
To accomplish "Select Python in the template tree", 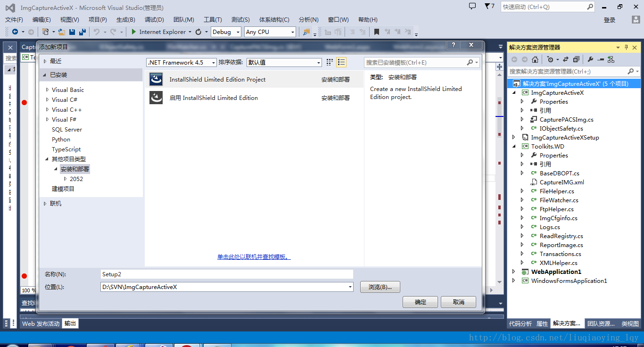I will (x=61, y=140).
